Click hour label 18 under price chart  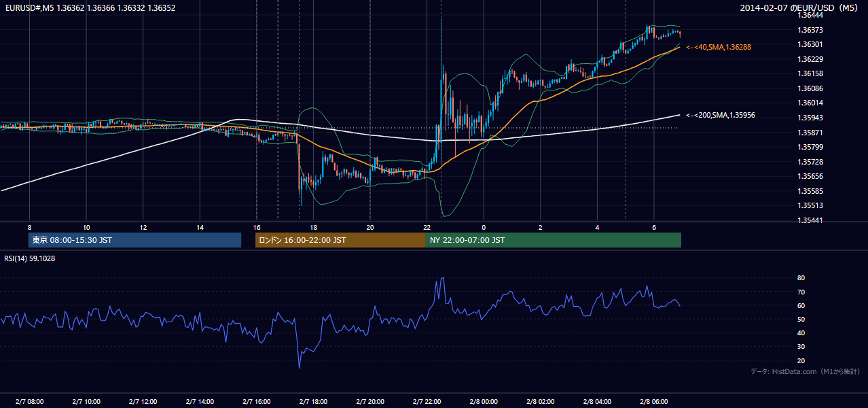click(x=313, y=227)
